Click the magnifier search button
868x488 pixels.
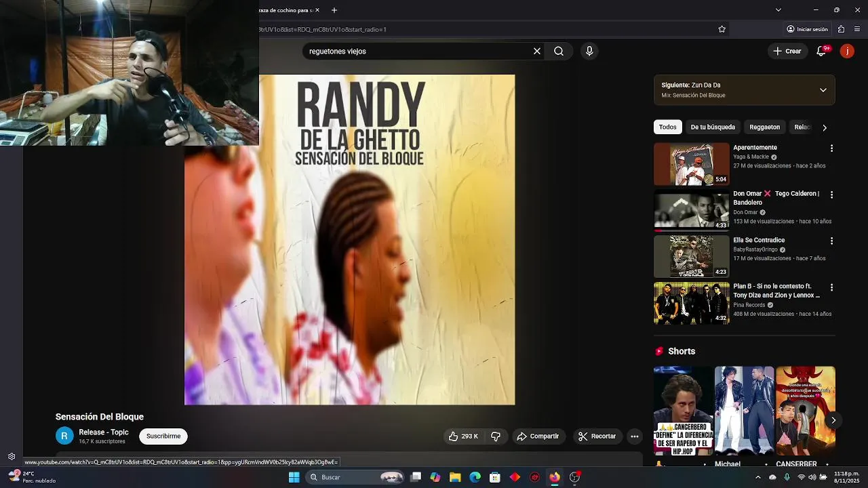[x=559, y=51]
